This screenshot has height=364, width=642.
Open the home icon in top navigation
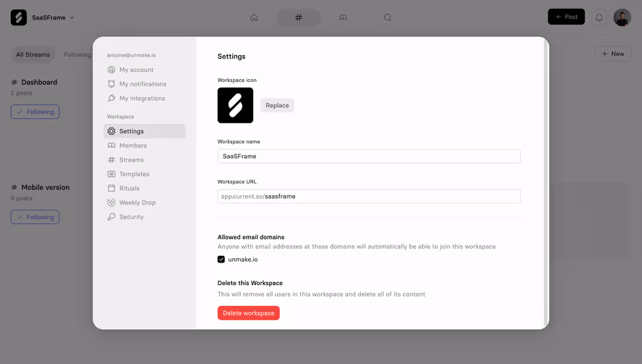coord(254,17)
